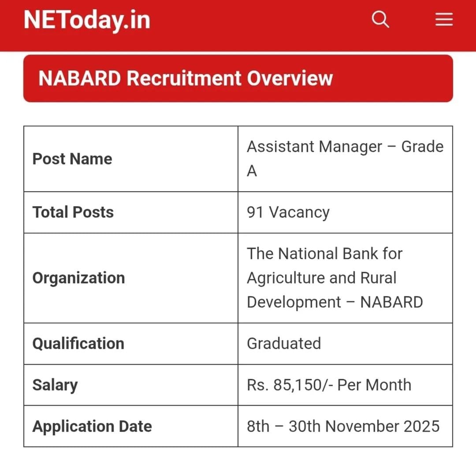This screenshot has height=453, width=476.
Task: Click the word Development in Organization row
Action: pyautogui.click(x=294, y=302)
